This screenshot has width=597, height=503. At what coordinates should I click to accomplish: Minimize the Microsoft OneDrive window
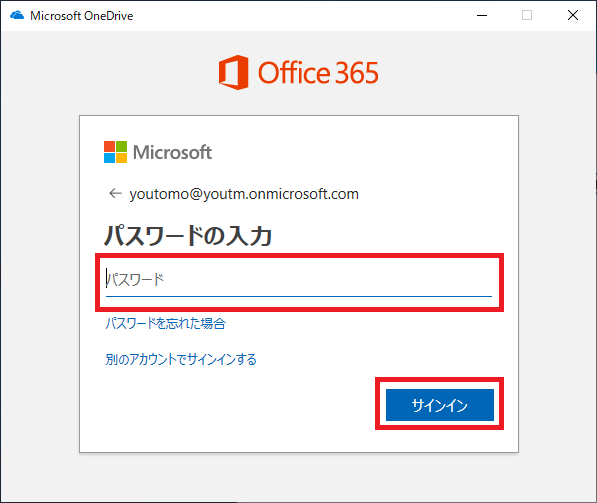click(x=482, y=16)
